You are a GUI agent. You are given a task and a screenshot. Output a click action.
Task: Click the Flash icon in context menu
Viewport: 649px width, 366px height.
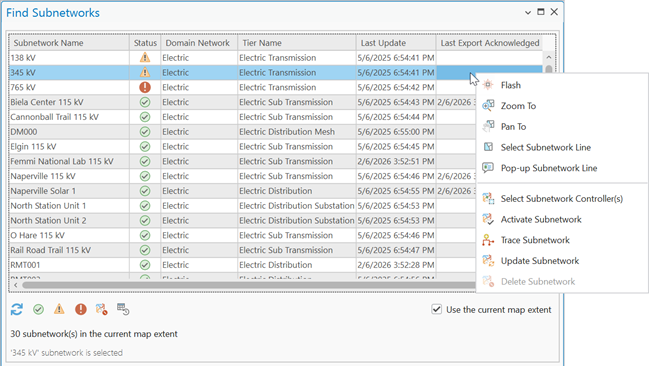[x=488, y=85]
